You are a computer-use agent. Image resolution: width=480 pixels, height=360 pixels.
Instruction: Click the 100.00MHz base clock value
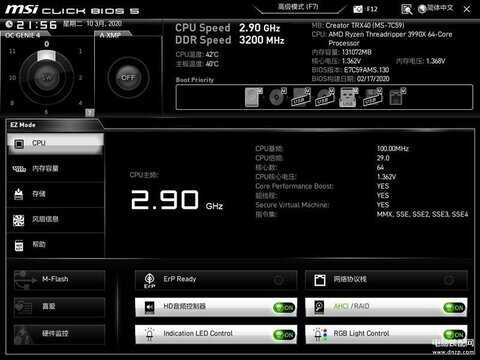coord(393,149)
